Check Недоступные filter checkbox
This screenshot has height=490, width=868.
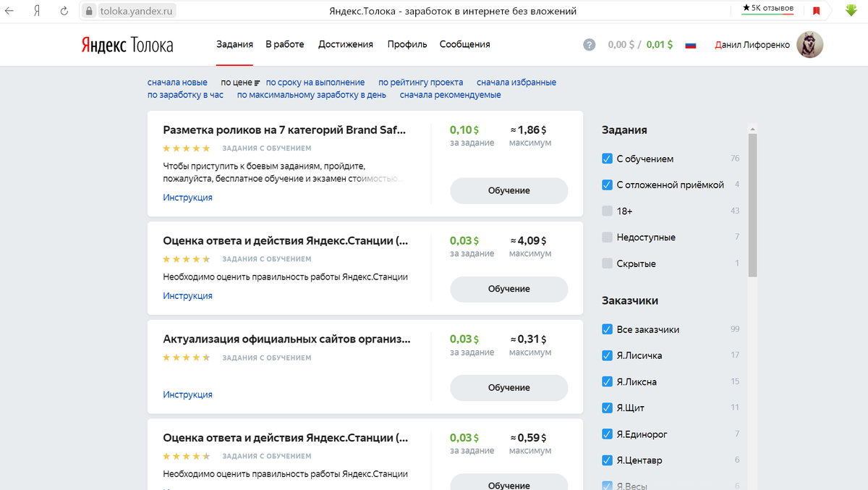click(608, 237)
